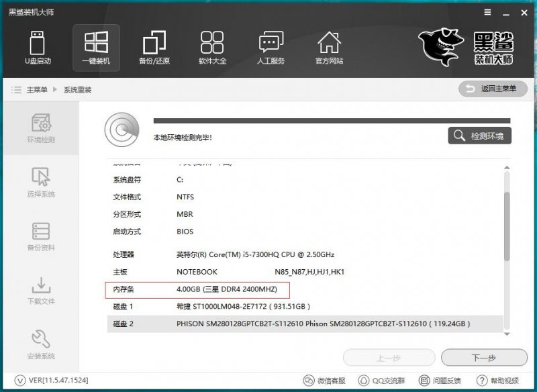This screenshot has height=392, width=537.
Task: Select the 环境检测 step in sidebar
Action: (x=41, y=128)
